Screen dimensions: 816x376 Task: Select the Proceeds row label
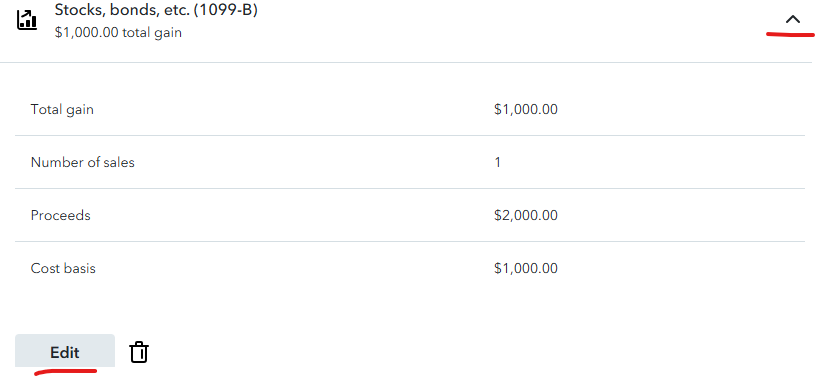click(x=60, y=215)
